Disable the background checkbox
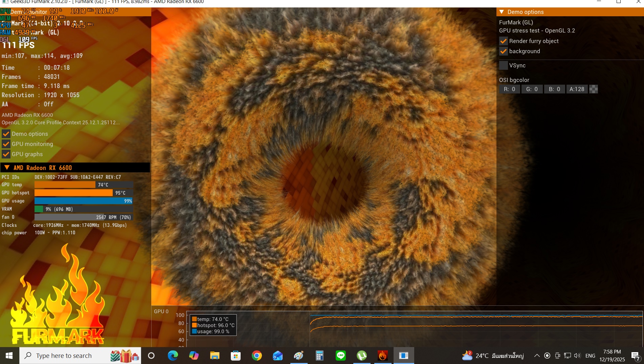The image size is (644, 364). point(504,51)
